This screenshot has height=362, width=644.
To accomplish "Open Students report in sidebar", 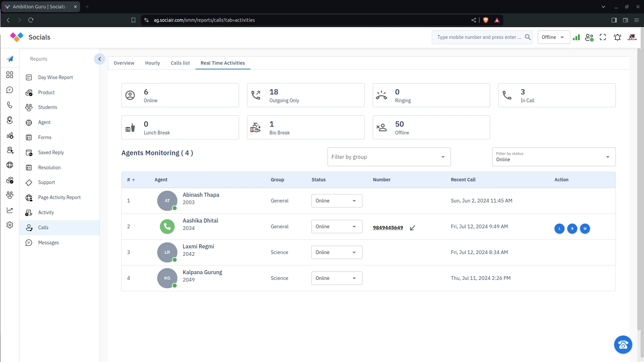I will coord(59,107).
